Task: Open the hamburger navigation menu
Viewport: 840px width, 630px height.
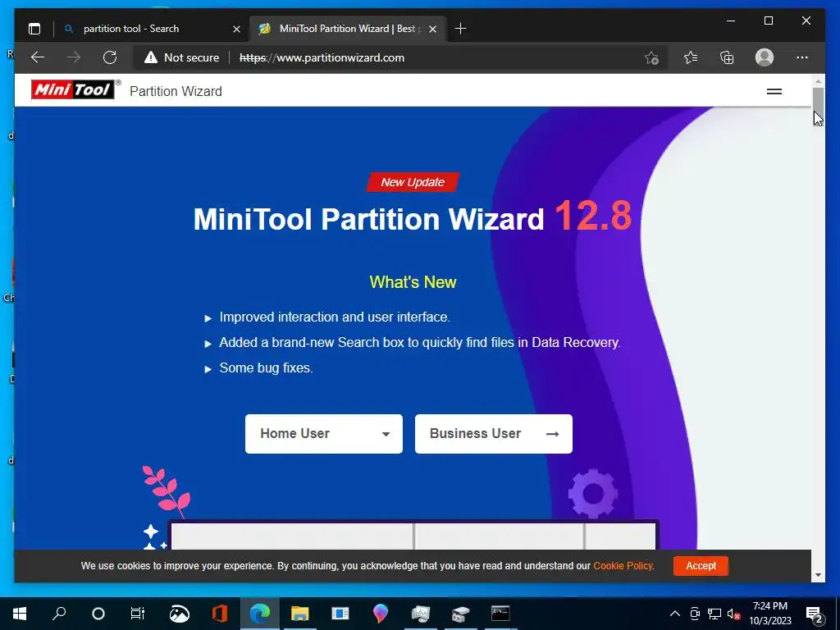Action: (774, 92)
